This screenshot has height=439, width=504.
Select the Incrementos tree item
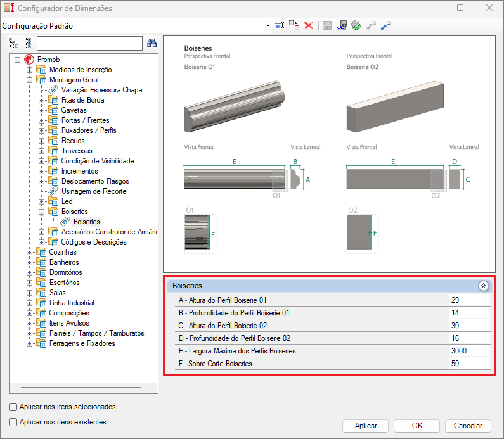coord(79,171)
